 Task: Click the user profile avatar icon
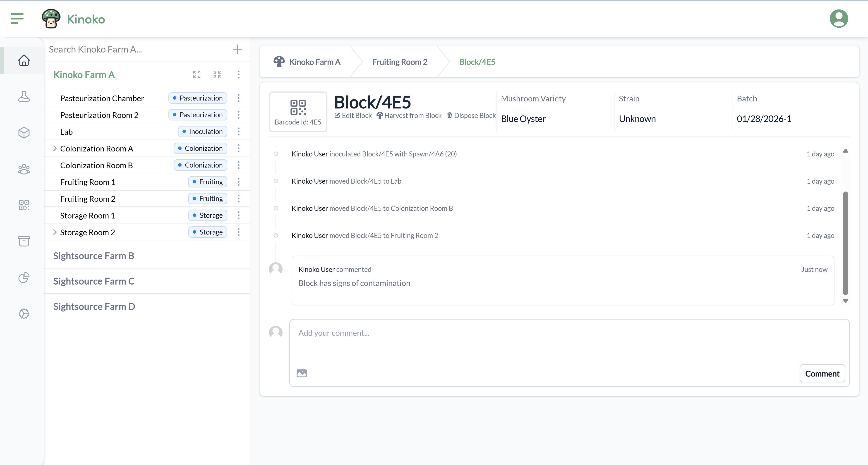(x=838, y=19)
